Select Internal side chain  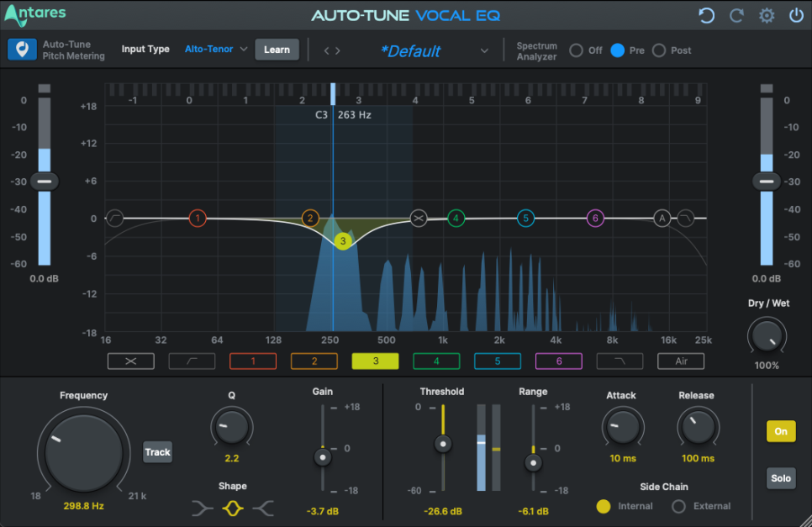pyautogui.click(x=604, y=506)
